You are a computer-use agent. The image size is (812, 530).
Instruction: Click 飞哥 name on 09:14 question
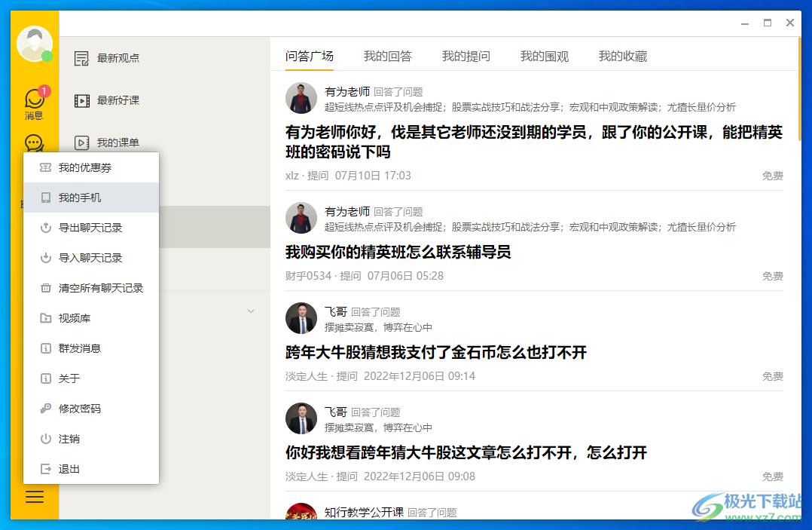(x=336, y=312)
